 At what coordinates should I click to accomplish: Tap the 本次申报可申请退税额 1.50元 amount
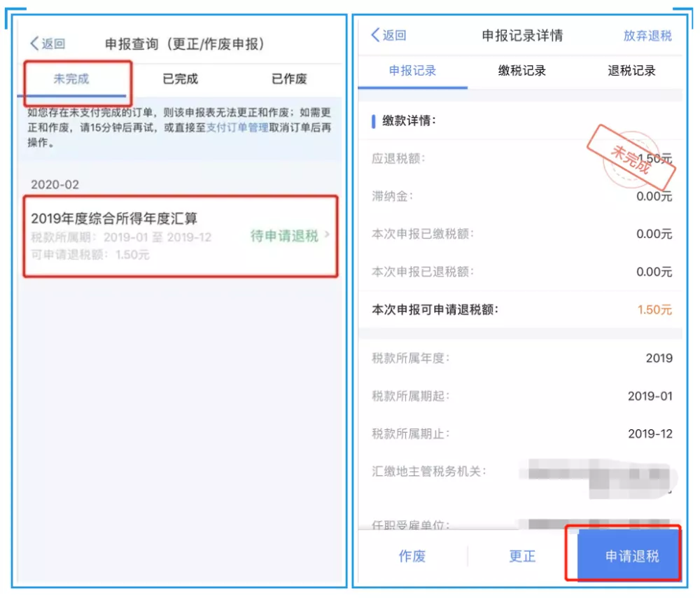pyautogui.click(x=654, y=310)
